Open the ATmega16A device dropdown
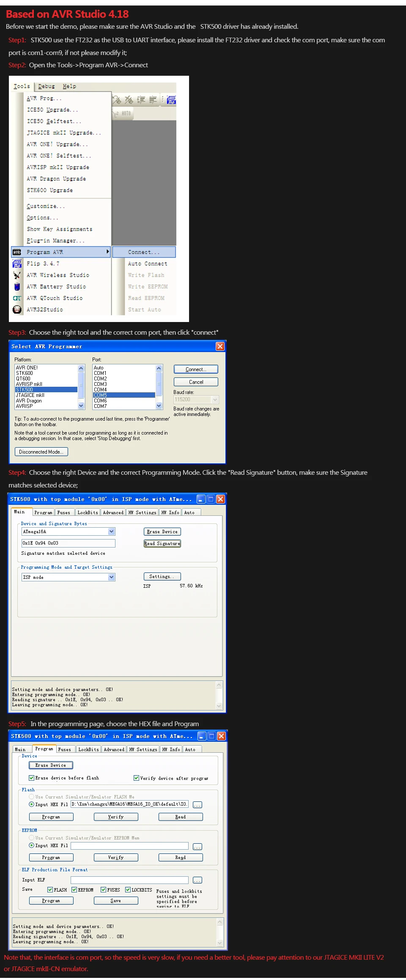406x980 pixels. point(112,531)
